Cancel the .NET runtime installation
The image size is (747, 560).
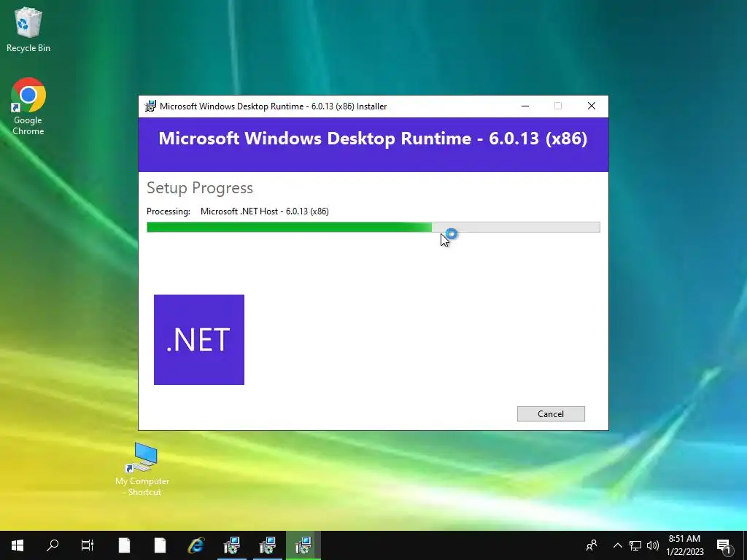pos(551,414)
